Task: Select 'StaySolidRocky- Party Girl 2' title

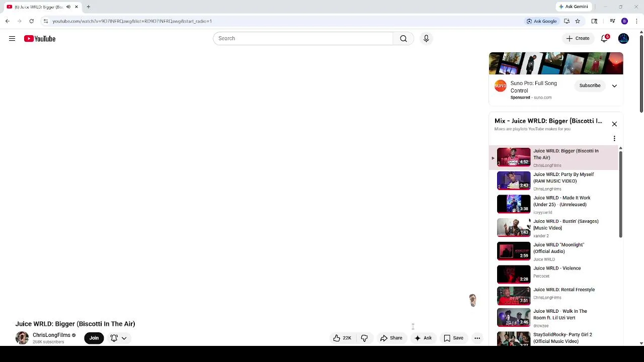Action: [562, 338]
